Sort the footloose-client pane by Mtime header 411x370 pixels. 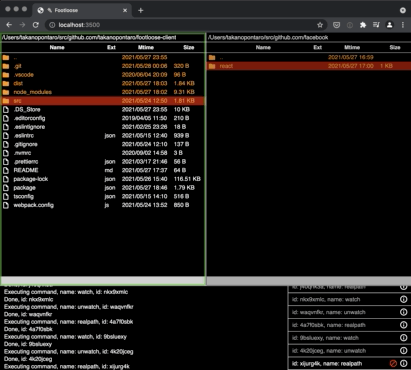146,47
